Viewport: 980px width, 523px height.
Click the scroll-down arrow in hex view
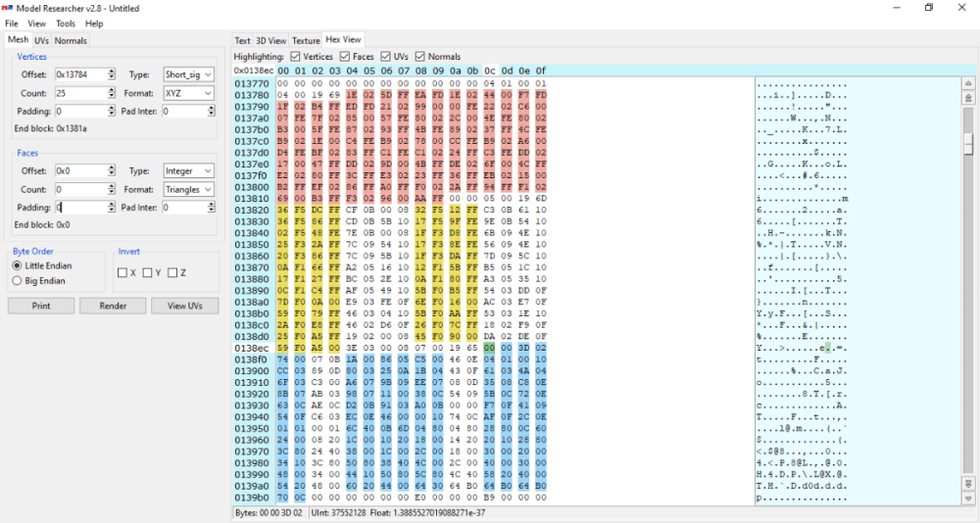968,498
